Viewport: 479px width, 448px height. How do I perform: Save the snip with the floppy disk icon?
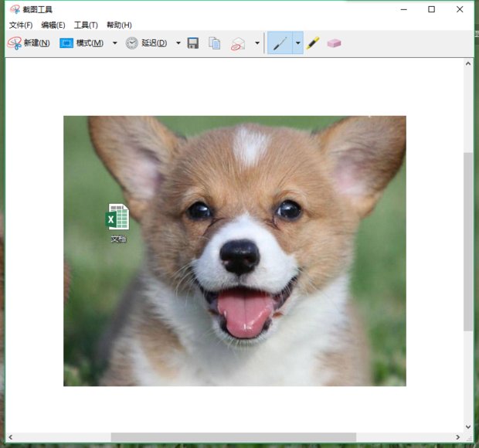click(x=193, y=43)
